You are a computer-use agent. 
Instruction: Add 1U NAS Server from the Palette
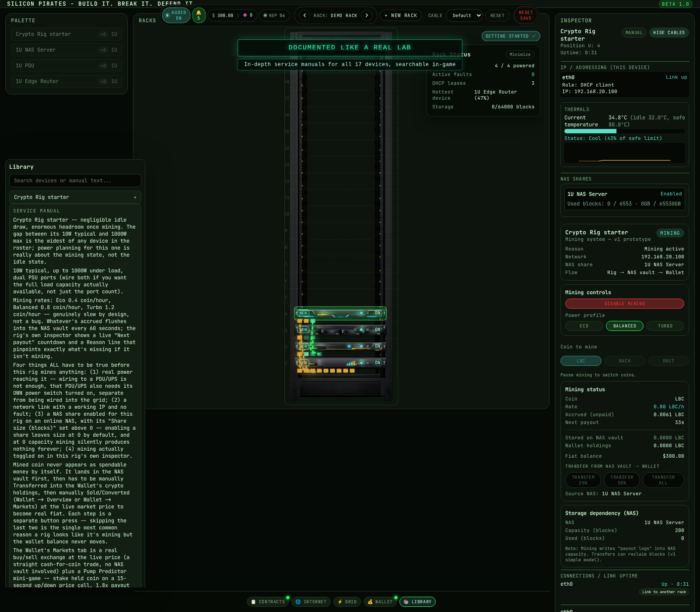(66, 50)
